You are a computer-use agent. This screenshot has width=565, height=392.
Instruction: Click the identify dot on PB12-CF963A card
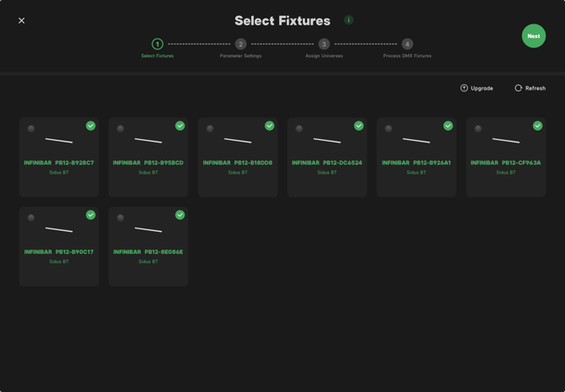[478, 129]
